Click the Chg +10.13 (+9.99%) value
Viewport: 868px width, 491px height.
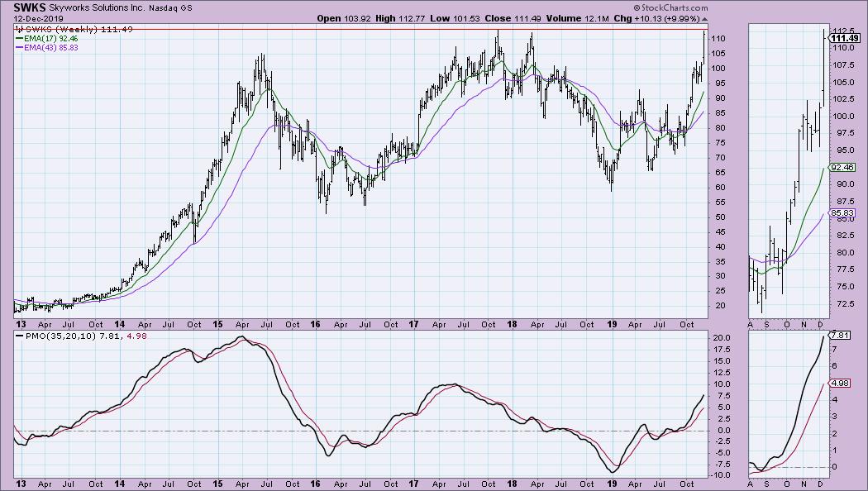pyautogui.click(x=656, y=18)
